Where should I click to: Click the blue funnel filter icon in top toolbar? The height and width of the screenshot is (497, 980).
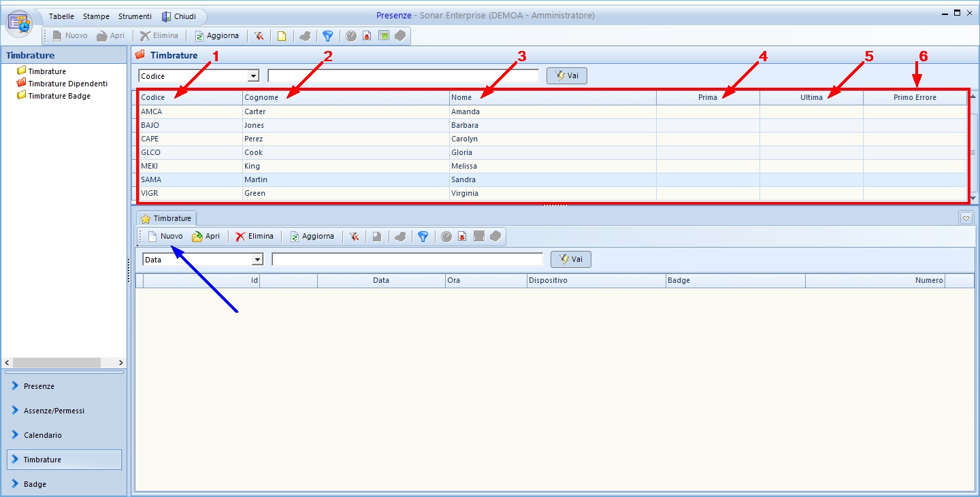click(x=327, y=36)
